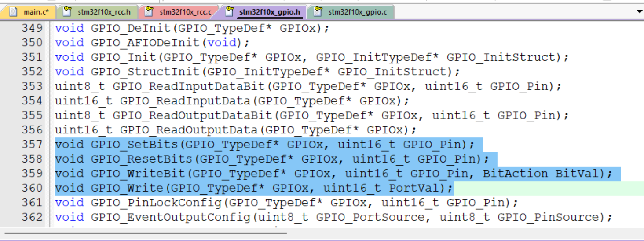
Task: Click the file icon on main.c* tab
Action: coord(13,11)
